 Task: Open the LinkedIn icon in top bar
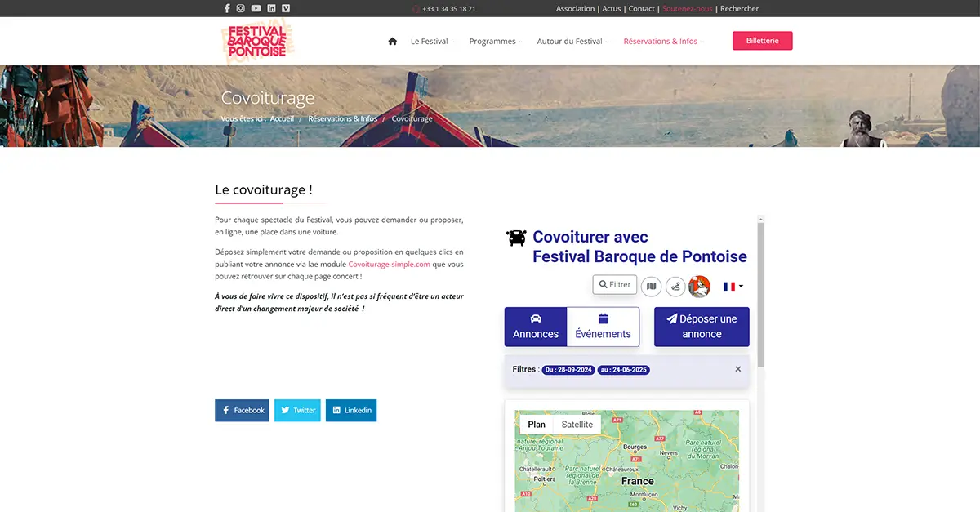(271, 8)
